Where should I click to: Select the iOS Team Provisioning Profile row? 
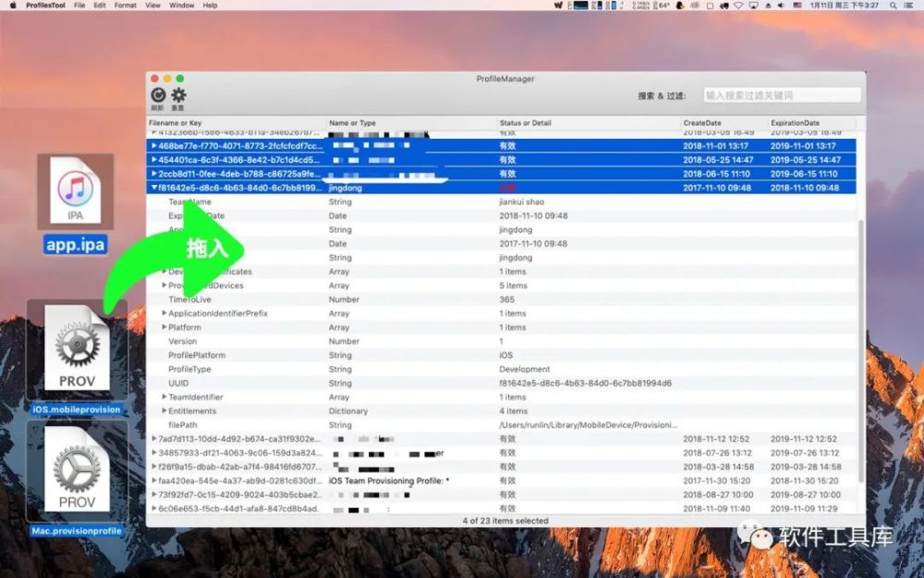point(501,481)
